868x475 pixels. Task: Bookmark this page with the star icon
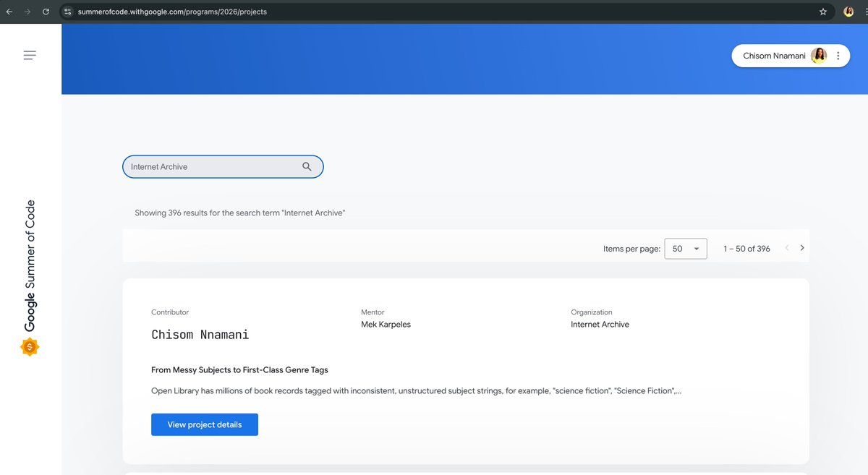point(823,12)
